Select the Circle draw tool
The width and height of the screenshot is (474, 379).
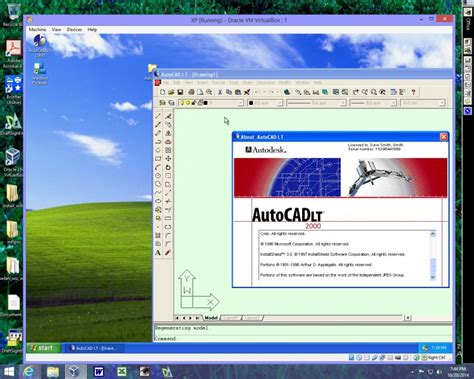tap(158, 176)
